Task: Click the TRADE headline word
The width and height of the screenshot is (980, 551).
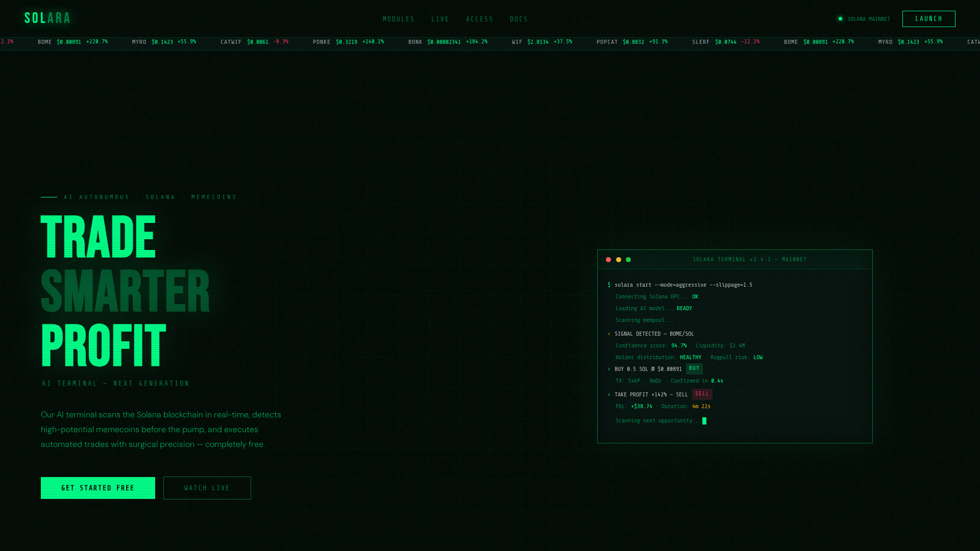Action: 98,237
